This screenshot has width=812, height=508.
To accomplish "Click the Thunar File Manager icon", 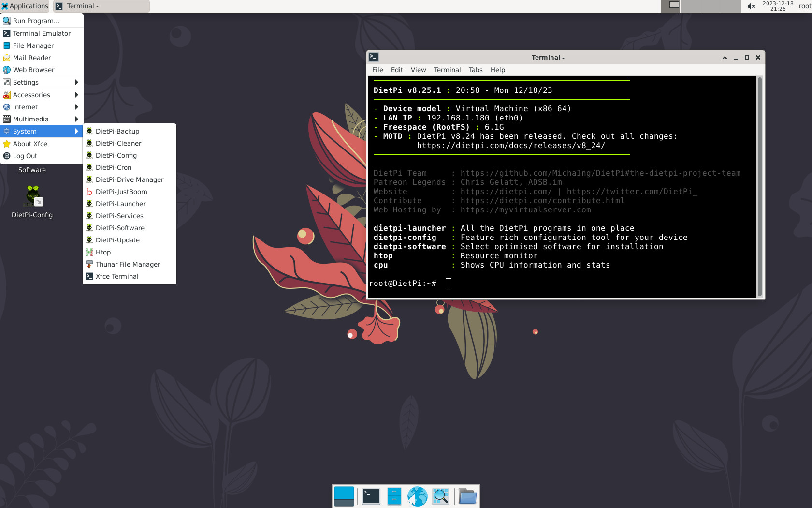I will pos(89,264).
